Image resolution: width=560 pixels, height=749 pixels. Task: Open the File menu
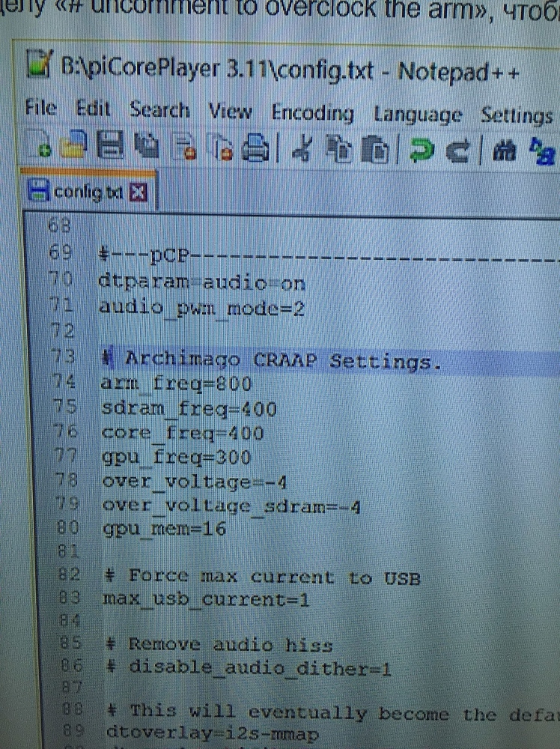pos(40,109)
